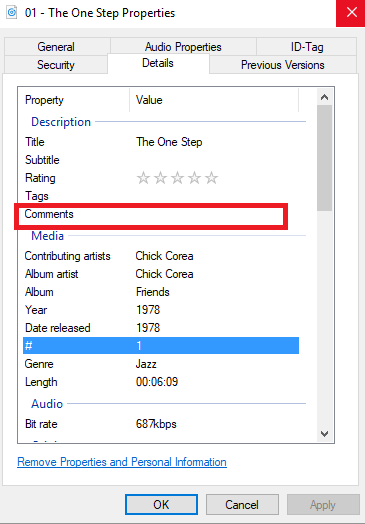The height and width of the screenshot is (524, 365).
Task: Set rating to one star
Action: [143, 178]
